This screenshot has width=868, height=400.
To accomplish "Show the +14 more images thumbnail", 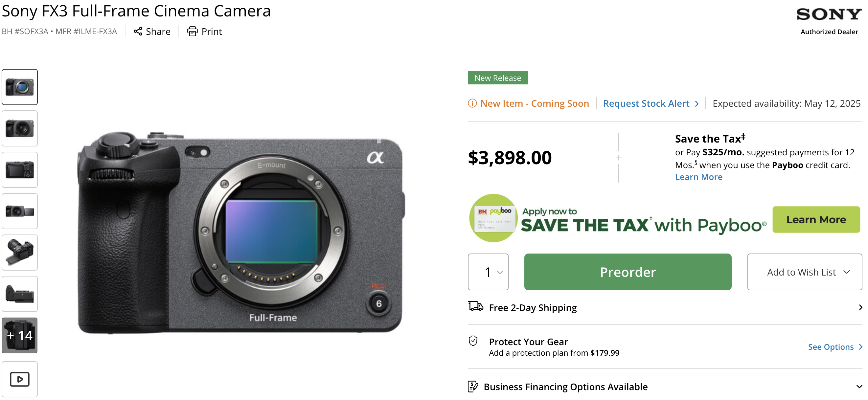I will (x=19, y=335).
